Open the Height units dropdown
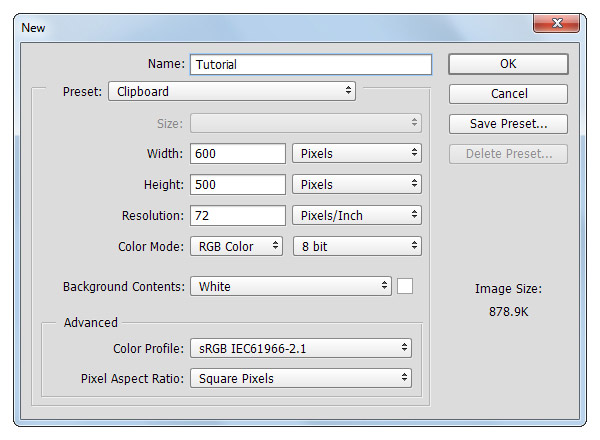Viewport: 600px width, 440px height. [x=357, y=185]
